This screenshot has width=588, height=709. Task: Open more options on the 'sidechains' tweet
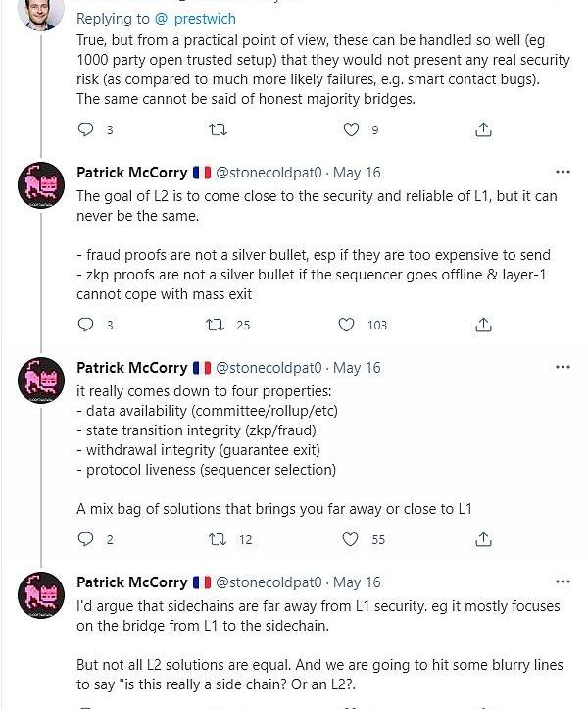pos(563,582)
